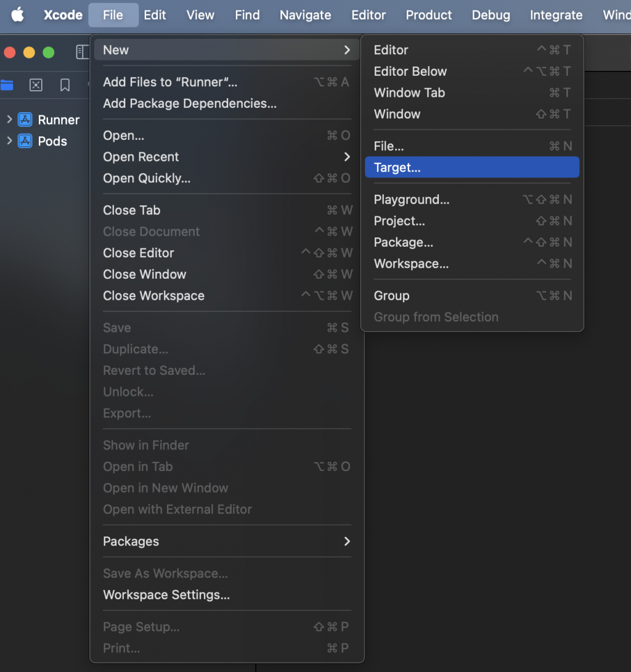
Task: Select Project... menu item
Action: pyautogui.click(x=472, y=221)
